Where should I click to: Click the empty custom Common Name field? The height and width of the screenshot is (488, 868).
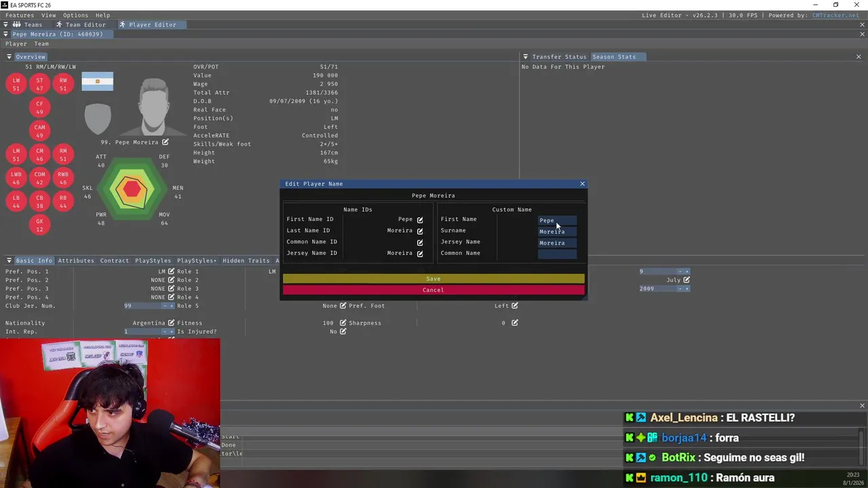tap(557, 254)
